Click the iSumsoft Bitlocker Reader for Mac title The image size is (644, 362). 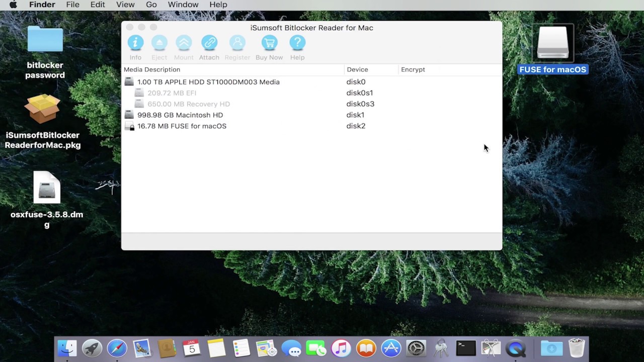(x=312, y=28)
